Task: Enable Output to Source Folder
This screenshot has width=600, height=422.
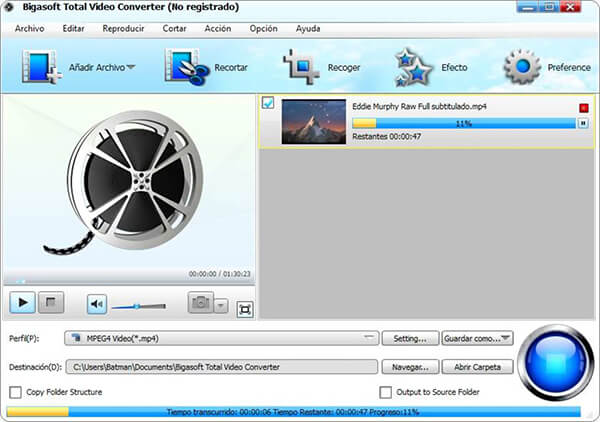Action: tap(386, 392)
